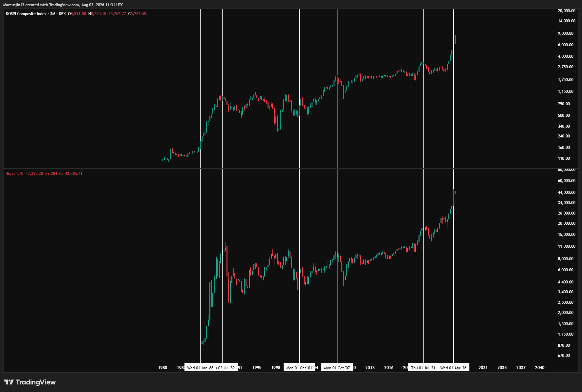Screen dimensions: 582x392
Task: Click the 870.00 price axis label
Action: (x=564, y=345)
